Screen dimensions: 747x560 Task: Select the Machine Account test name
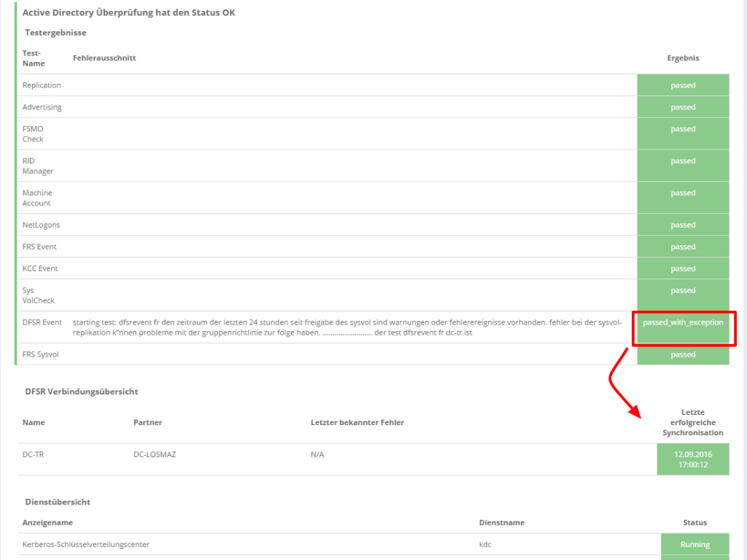click(37, 198)
